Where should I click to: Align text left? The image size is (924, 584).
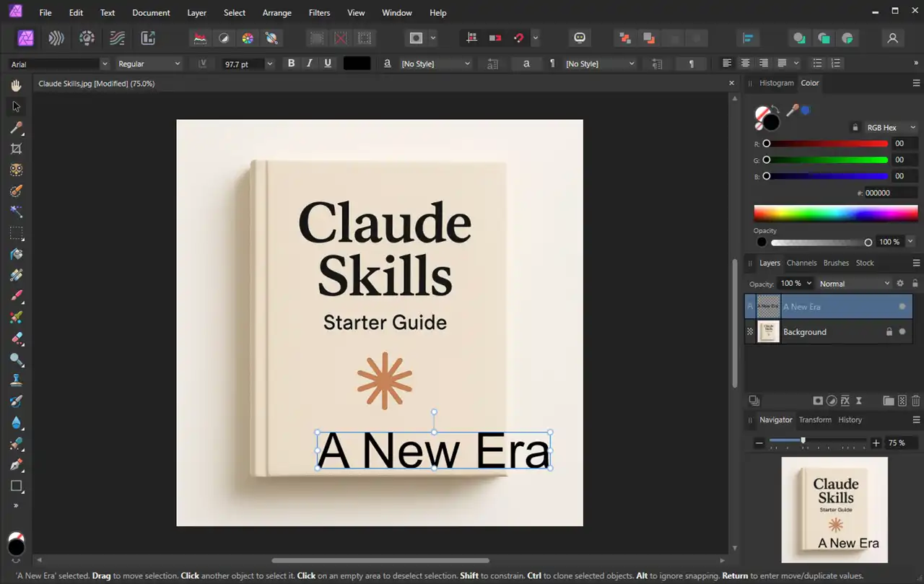click(x=728, y=64)
